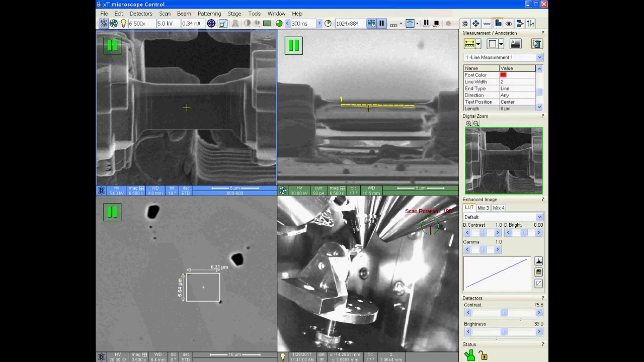Click the padlock icon in Status section
Screen dimensions: 644x362
click(483, 355)
